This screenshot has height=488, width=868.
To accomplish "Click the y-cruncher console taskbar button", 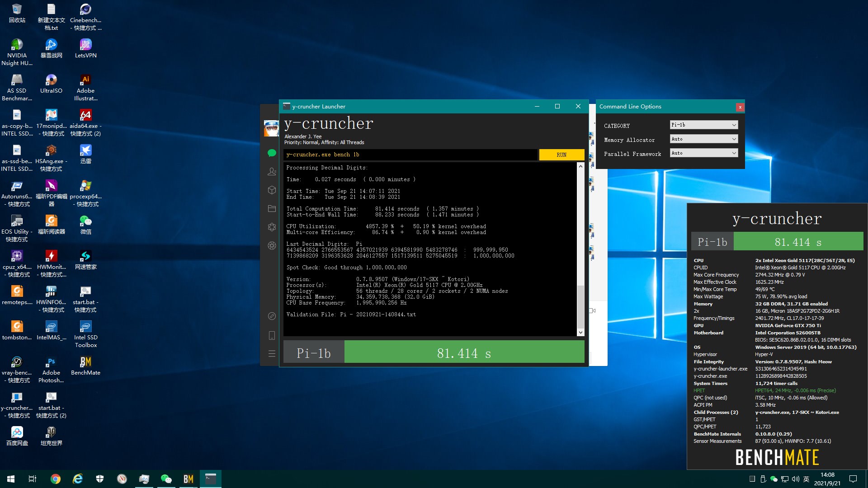I will [211, 479].
